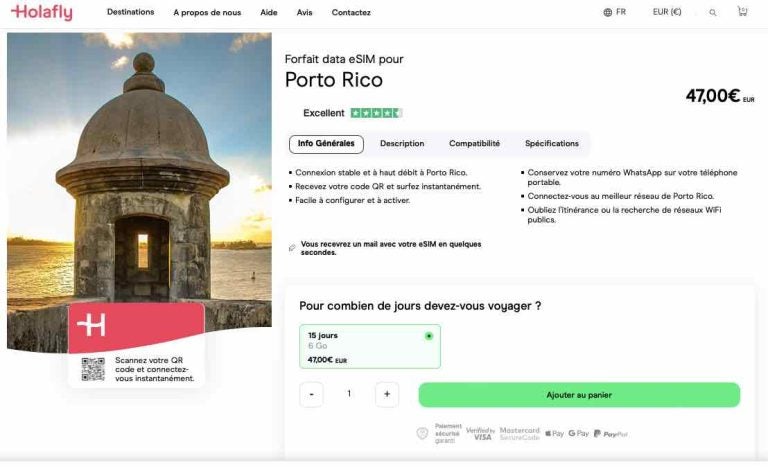
Task: Click Ajouter au panier button
Action: (x=579, y=395)
